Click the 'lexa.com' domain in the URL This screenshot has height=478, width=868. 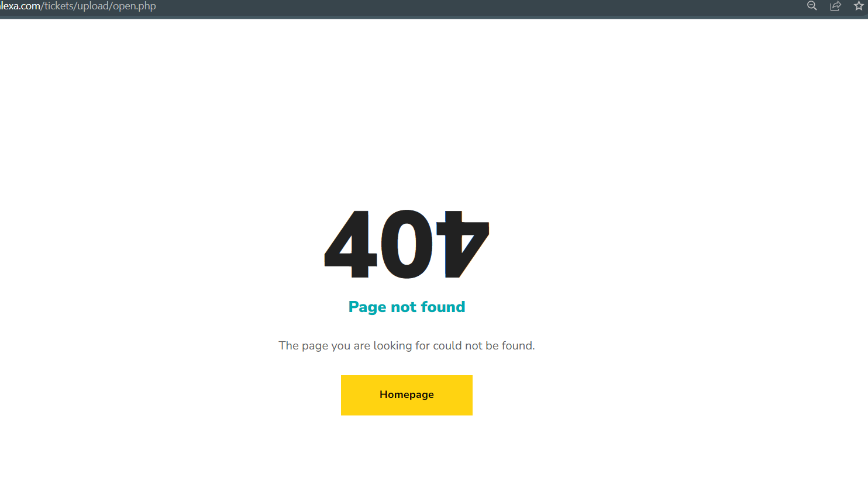[x=20, y=6]
